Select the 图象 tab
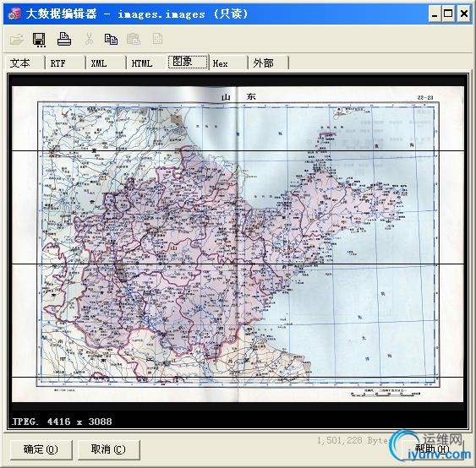Image resolution: width=476 pixels, height=468 pixels. pos(188,63)
